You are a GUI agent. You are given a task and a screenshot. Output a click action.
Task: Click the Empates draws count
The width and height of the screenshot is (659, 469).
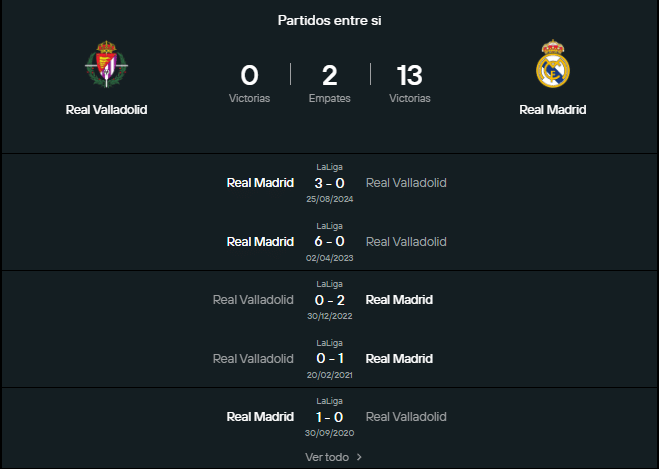coord(329,76)
